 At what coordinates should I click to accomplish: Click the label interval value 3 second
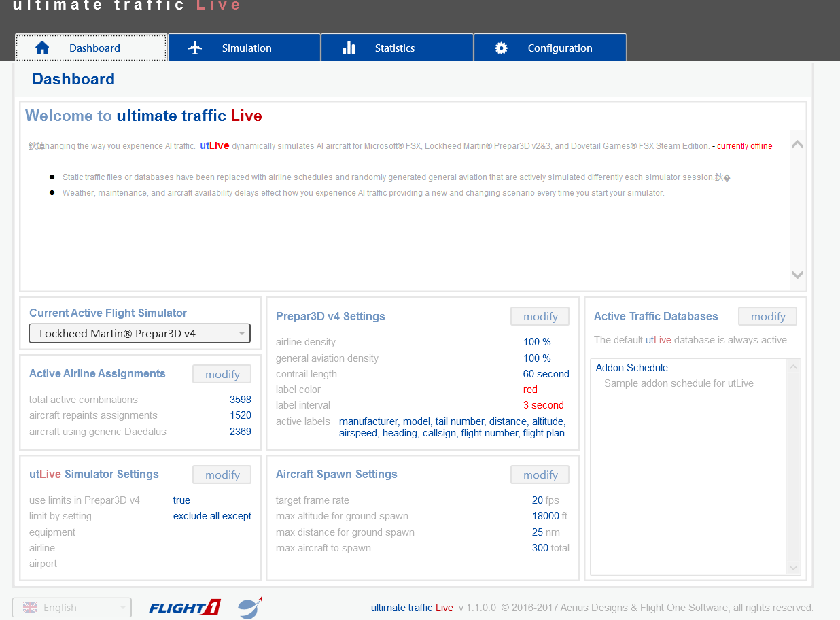[544, 405]
